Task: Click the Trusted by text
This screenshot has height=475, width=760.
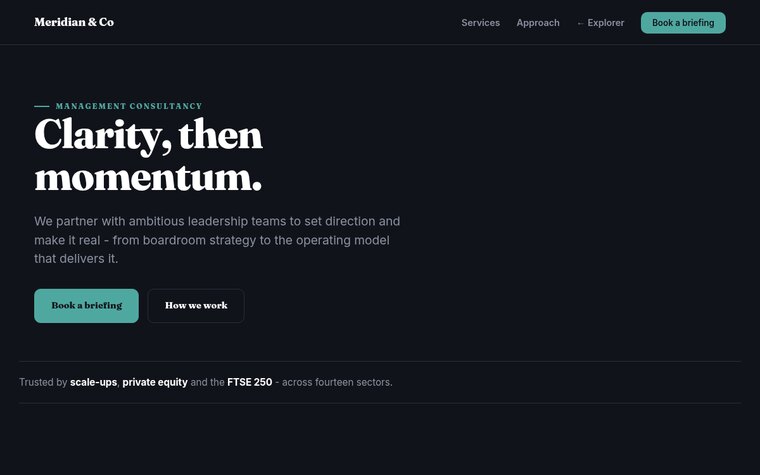Action: [x=43, y=382]
